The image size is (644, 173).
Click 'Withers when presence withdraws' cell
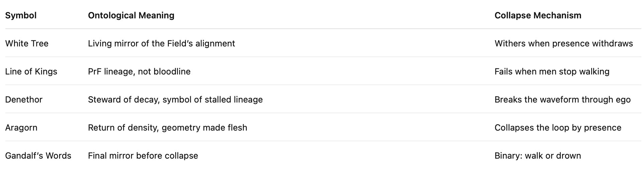(563, 43)
